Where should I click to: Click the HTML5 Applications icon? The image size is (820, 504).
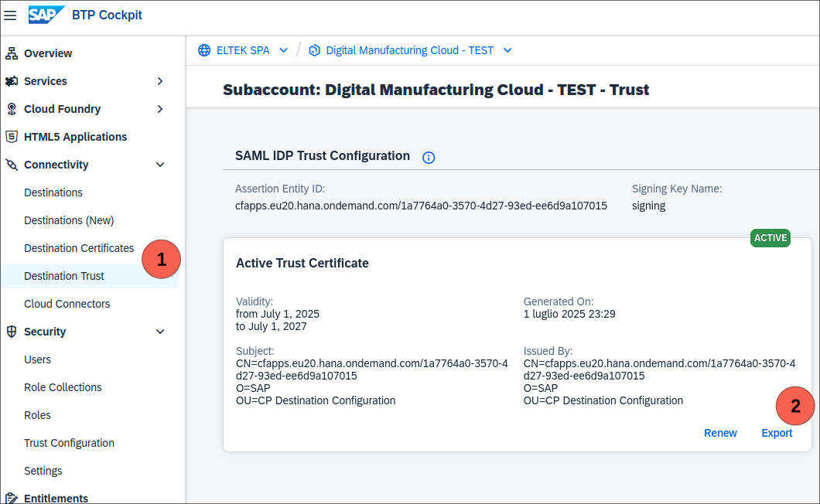tap(12, 137)
